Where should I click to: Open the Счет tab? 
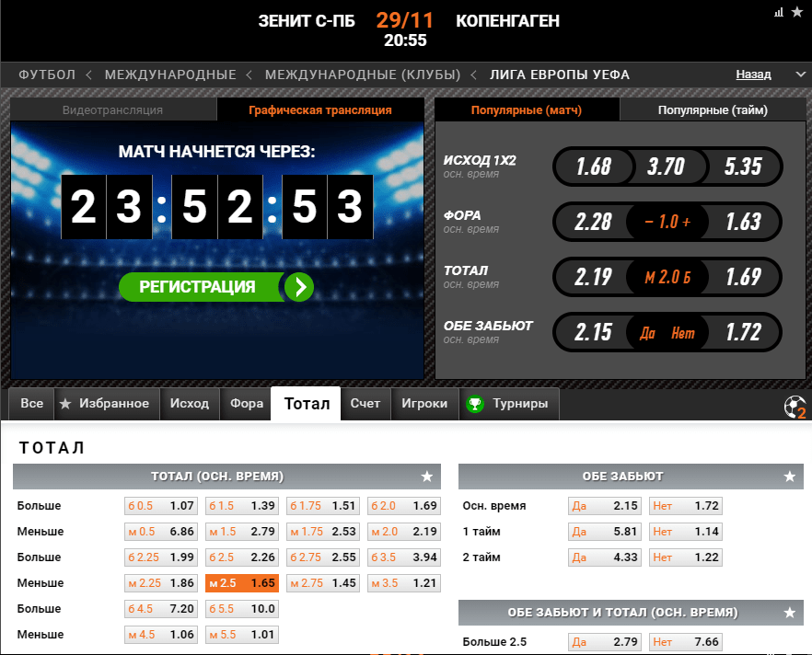click(x=365, y=404)
